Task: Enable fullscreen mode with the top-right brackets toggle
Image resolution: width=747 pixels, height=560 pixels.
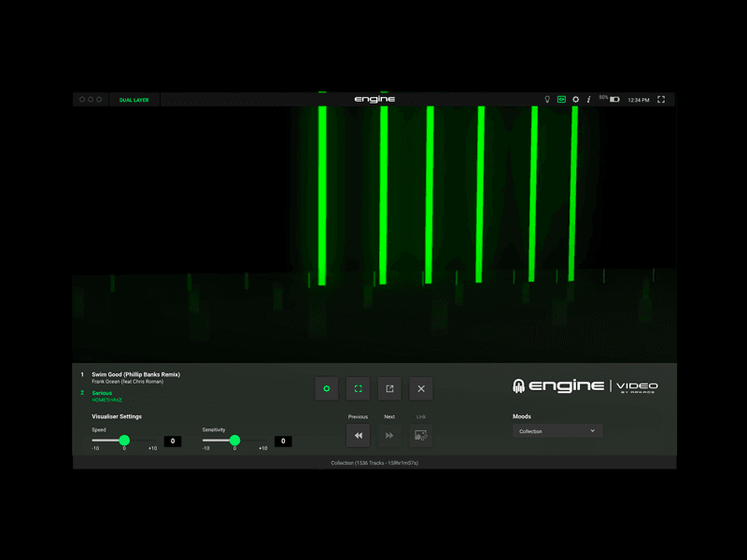Action: pyautogui.click(x=660, y=99)
